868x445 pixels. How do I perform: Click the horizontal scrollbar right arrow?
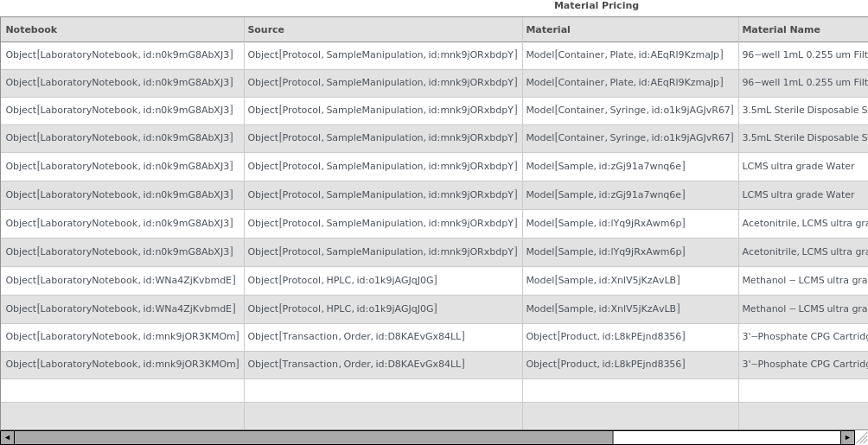[x=847, y=437]
